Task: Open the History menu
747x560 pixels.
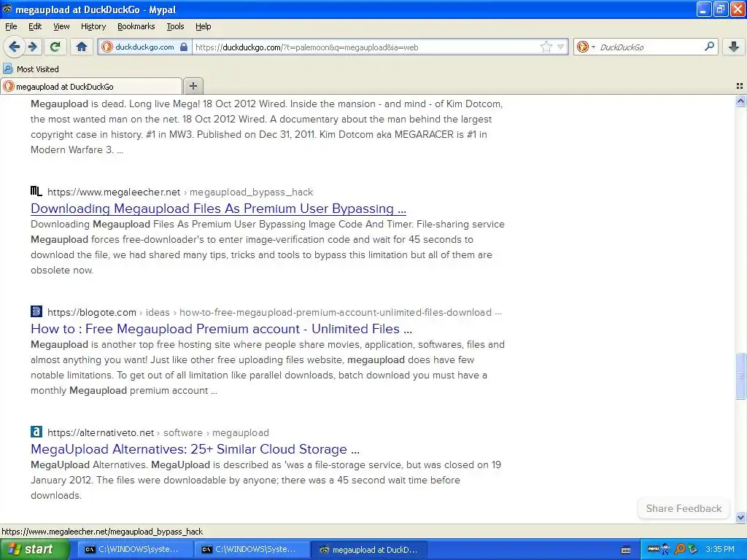Action: point(93,26)
